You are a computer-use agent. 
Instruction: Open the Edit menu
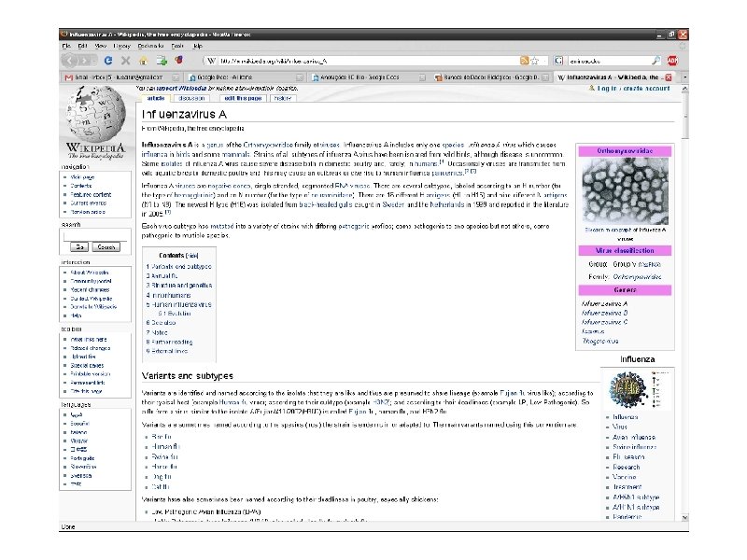tap(82, 46)
